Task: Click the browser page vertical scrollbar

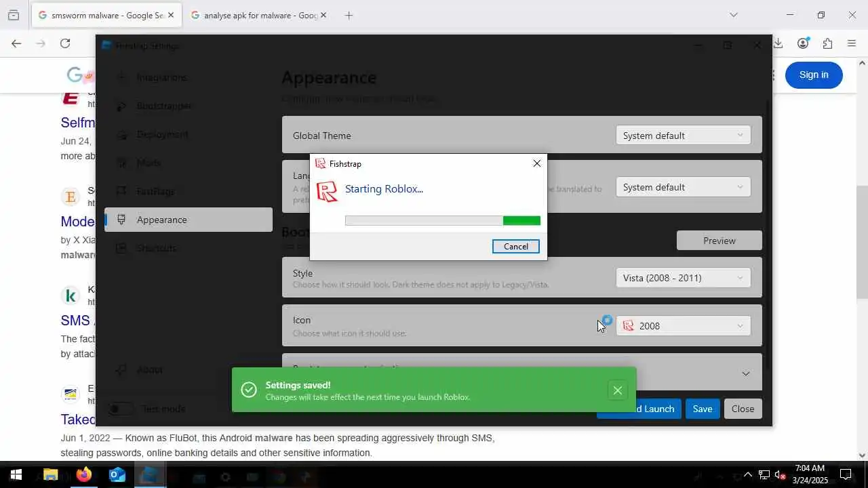Action: (x=862, y=242)
